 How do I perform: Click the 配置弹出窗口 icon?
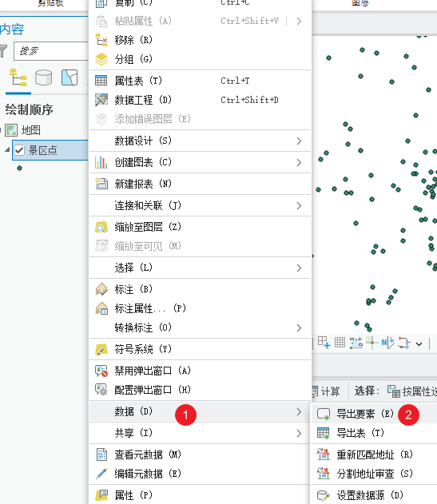101,390
